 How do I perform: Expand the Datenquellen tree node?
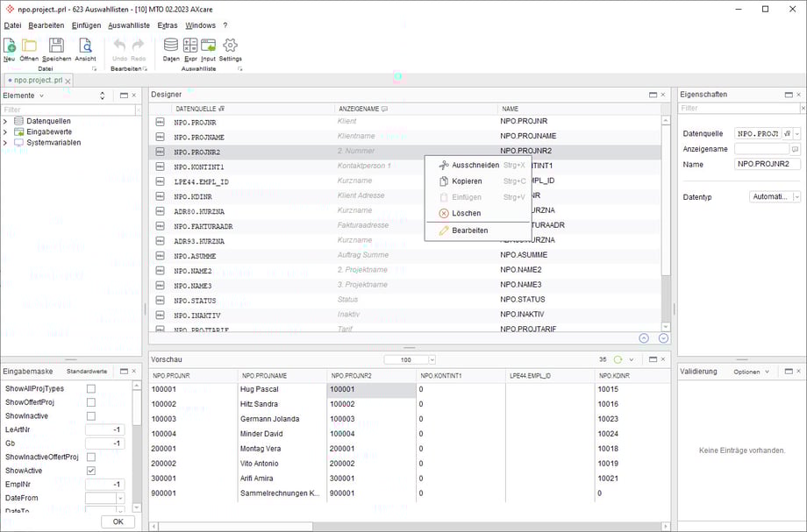click(x=5, y=121)
